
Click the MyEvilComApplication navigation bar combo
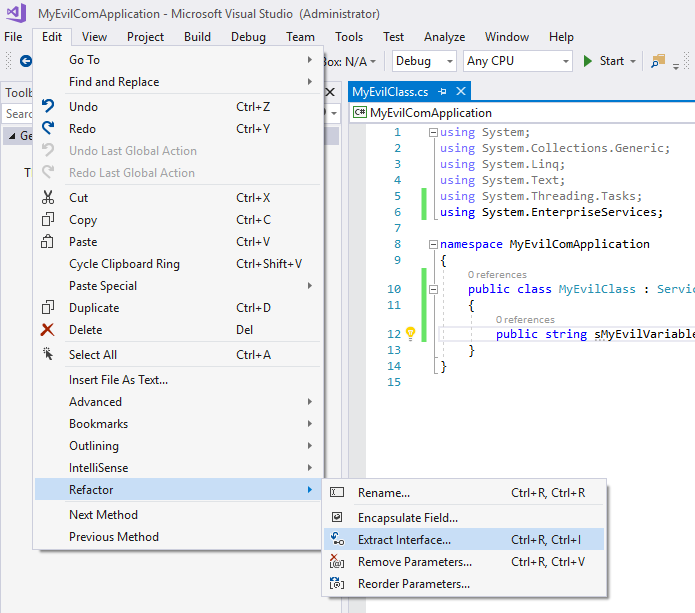point(523,113)
